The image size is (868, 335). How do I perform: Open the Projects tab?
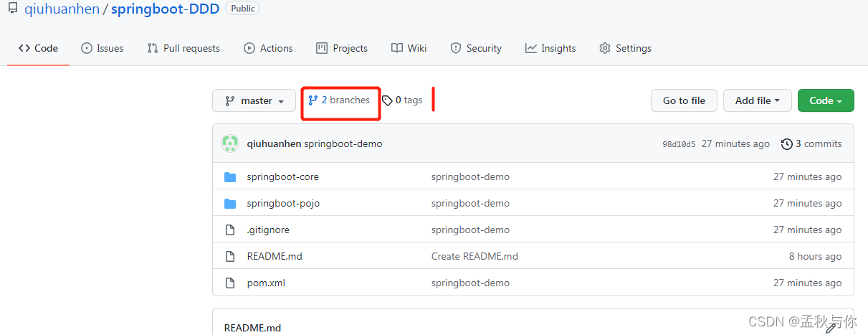(342, 48)
